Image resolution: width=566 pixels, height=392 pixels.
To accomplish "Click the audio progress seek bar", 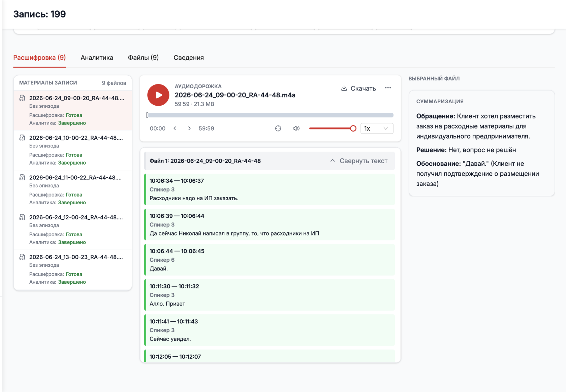I will tap(270, 115).
